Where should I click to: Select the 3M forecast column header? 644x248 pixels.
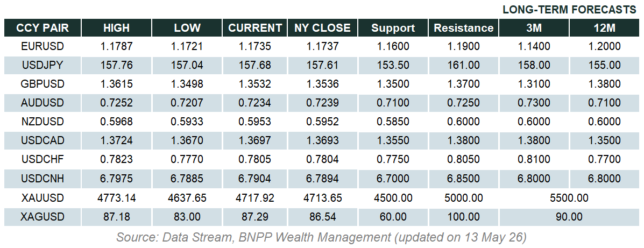534,27
